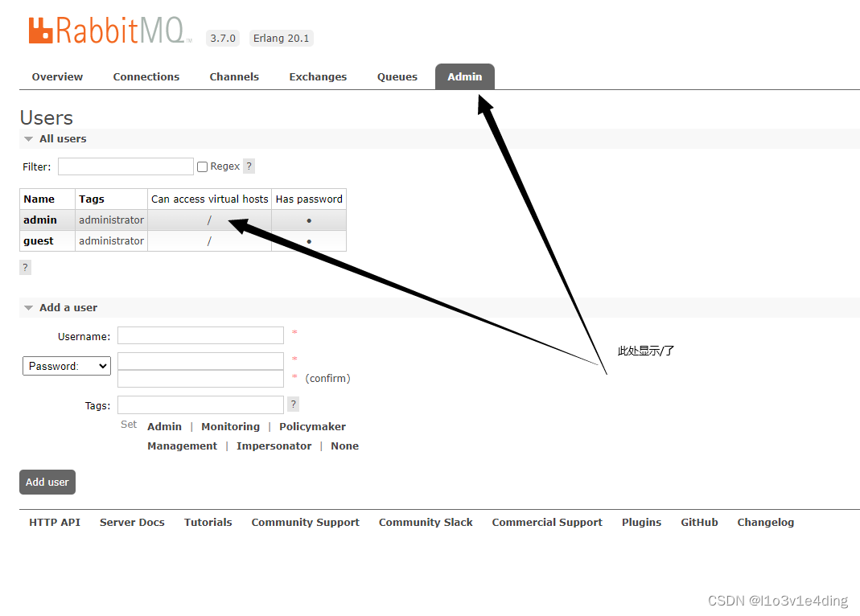The width and height of the screenshot is (860, 616).
Task: Open the Password type dropdown
Action: pos(66,366)
